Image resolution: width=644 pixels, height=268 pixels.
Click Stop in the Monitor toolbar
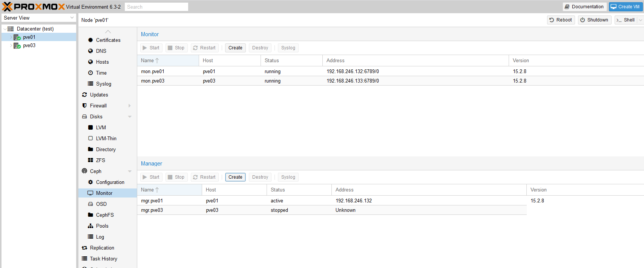[x=176, y=48]
